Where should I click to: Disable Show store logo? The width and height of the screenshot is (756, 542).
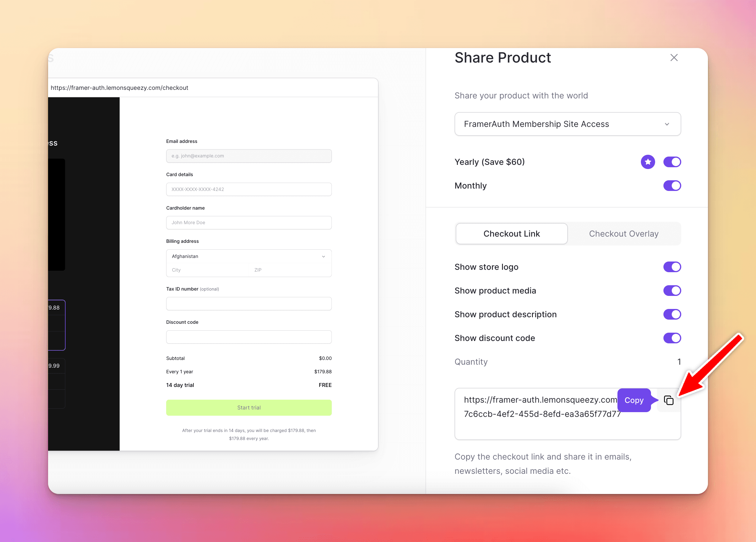672,267
